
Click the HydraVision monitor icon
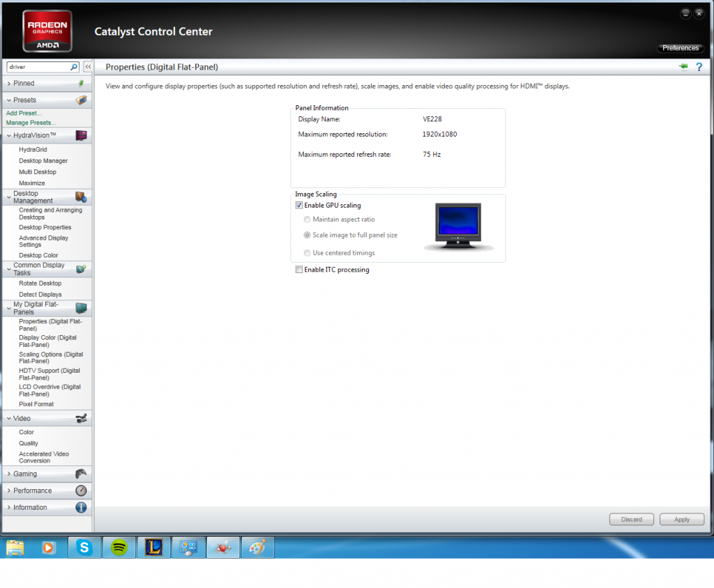(81, 135)
